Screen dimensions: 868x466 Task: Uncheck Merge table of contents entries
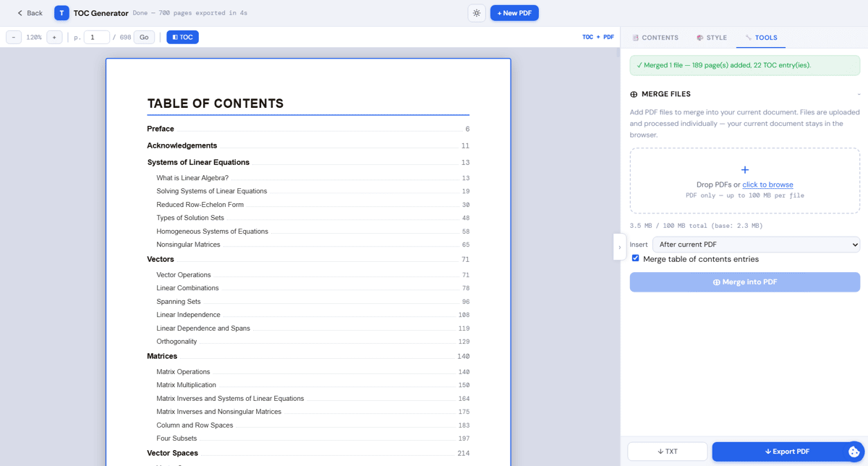636,258
